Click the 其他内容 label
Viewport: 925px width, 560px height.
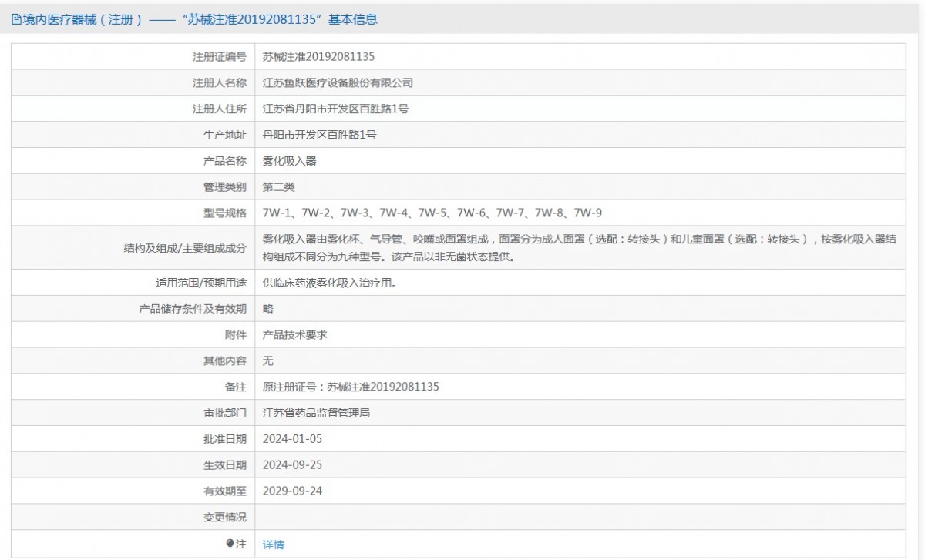[x=225, y=361]
